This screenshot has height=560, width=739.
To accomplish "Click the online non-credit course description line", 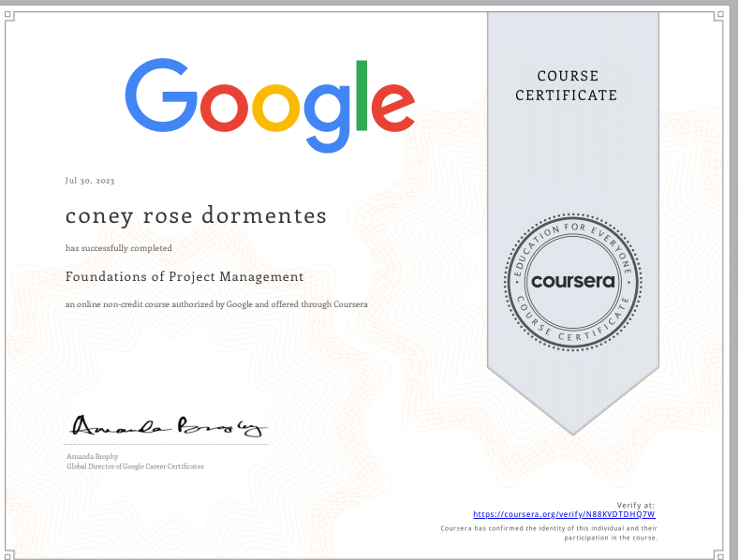I will pyautogui.click(x=215, y=304).
